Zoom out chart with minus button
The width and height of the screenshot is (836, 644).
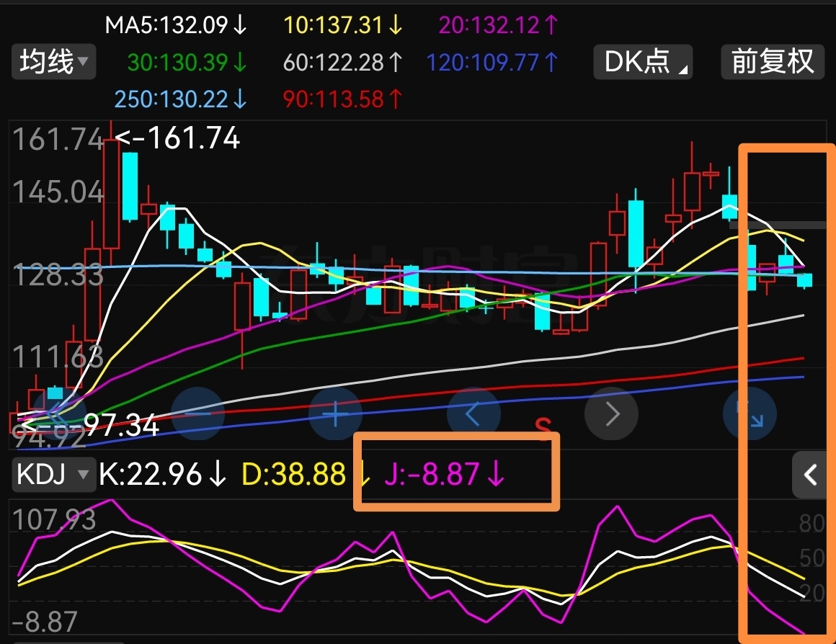click(x=197, y=413)
